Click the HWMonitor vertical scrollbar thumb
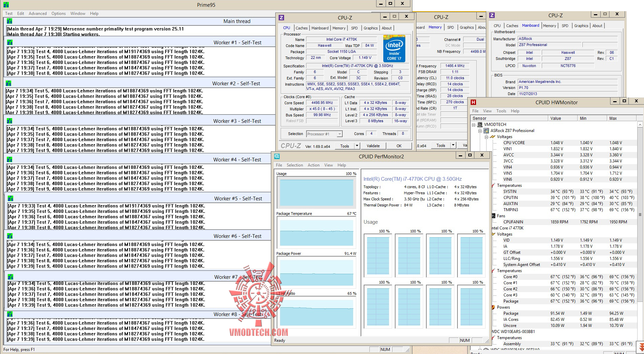644x354 pixels. [x=640, y=215]
